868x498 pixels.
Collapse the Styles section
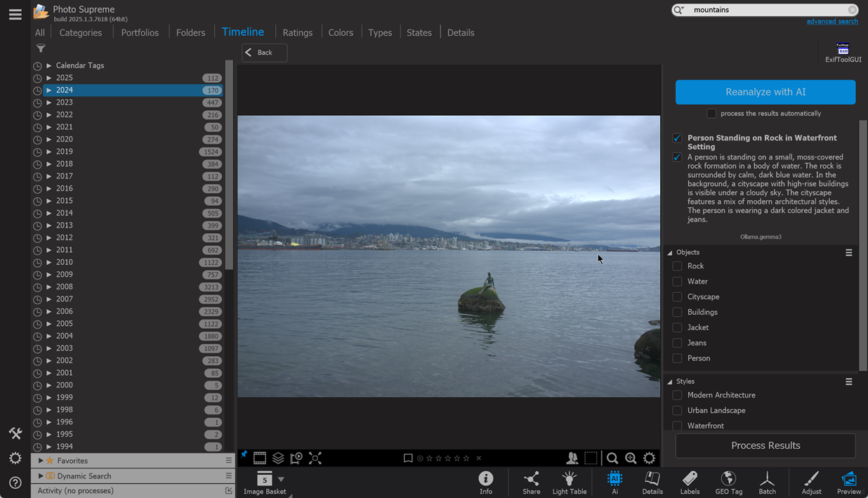pos(670,382)
